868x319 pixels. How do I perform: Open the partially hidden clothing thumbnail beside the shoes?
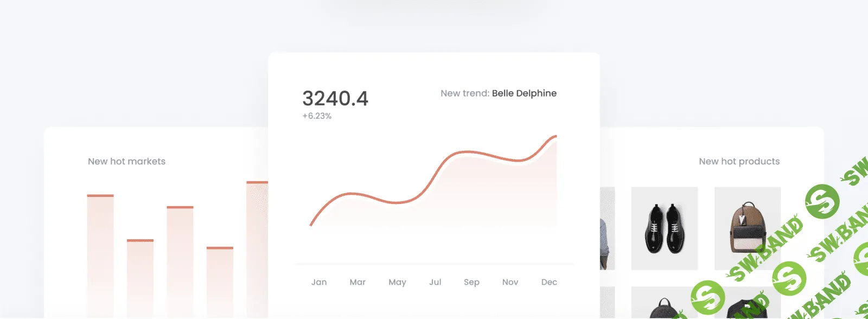[x=607, y=228]
